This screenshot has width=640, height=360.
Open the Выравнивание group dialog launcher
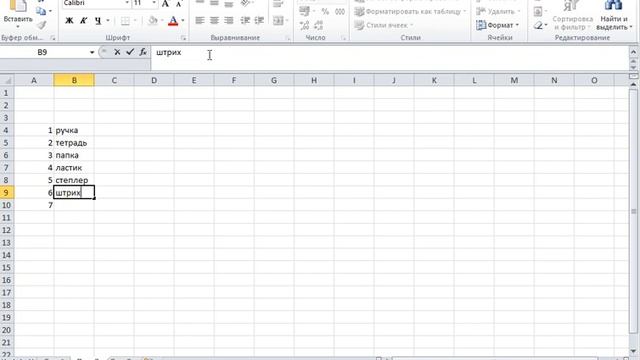coord(288,38)
